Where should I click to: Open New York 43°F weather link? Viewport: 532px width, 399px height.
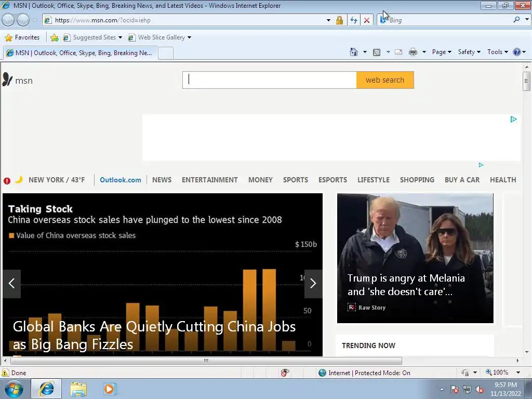(x=57, y=180)
